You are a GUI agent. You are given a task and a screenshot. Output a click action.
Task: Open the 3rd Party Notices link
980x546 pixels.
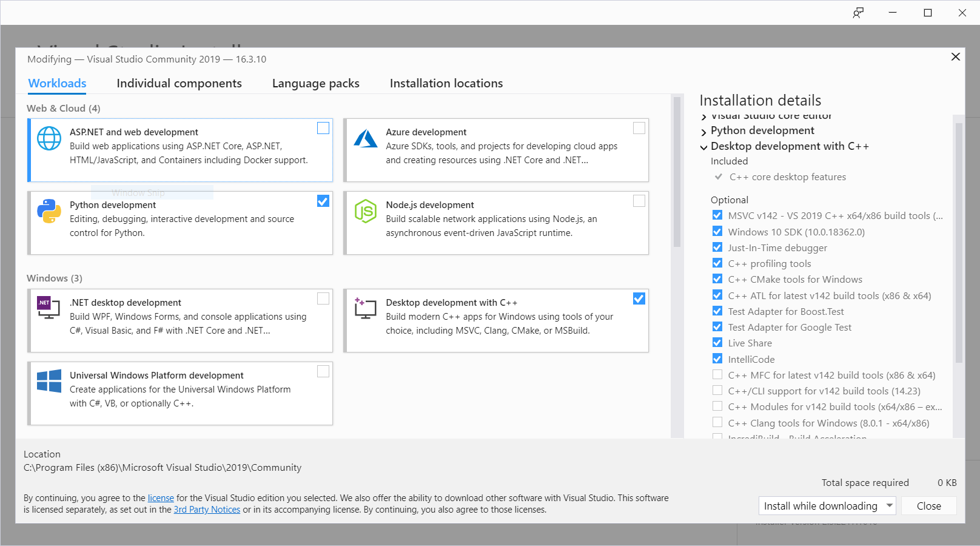point(207,510)
